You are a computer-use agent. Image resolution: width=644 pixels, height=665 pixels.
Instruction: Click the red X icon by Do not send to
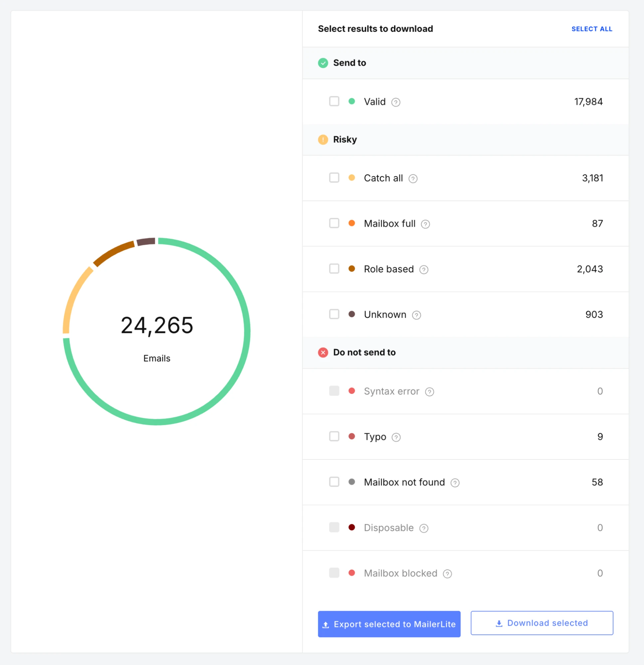(323, 353)
